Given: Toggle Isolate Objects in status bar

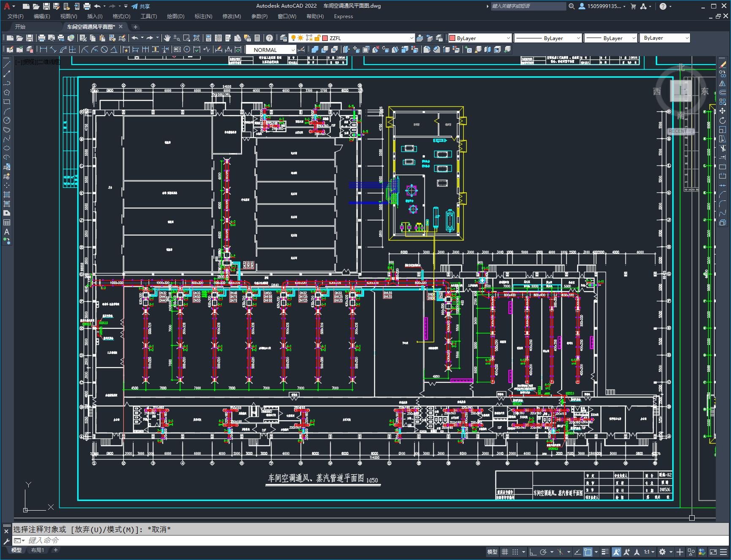Looking at the screenshot, I should tap(691, 552).
